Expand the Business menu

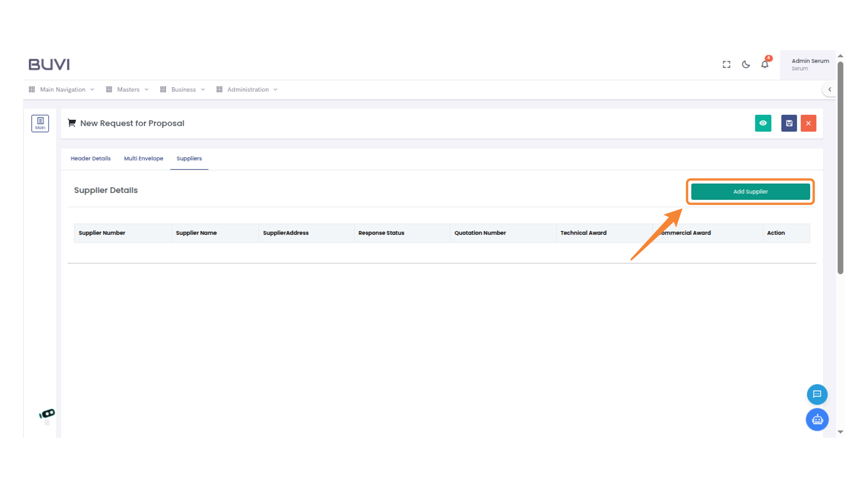click(183, 89)
